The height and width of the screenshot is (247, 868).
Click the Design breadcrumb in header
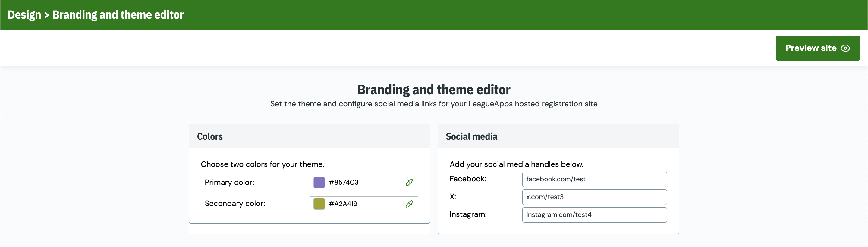[24, 15]
